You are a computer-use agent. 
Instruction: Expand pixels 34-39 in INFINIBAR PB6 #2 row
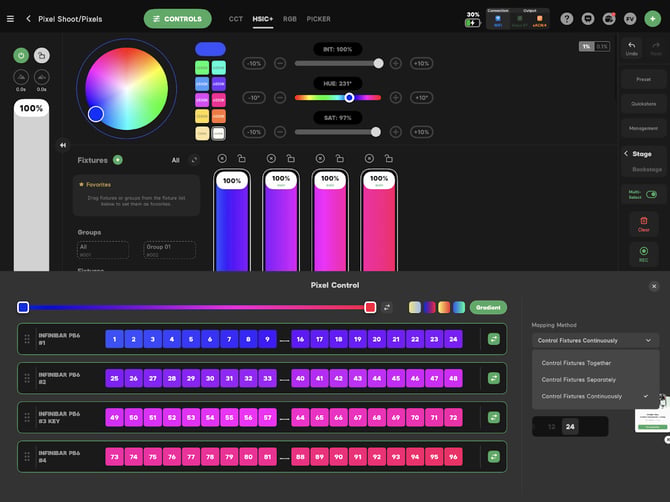284,379
